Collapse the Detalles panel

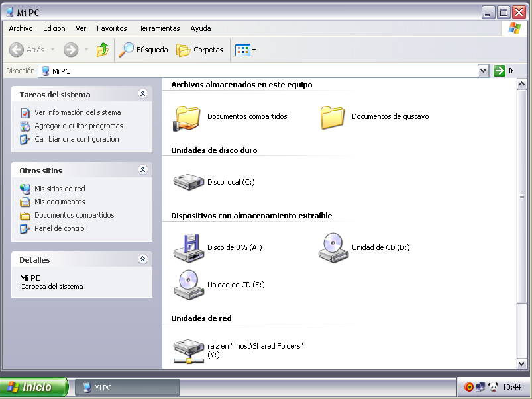(x=142, y=259)
